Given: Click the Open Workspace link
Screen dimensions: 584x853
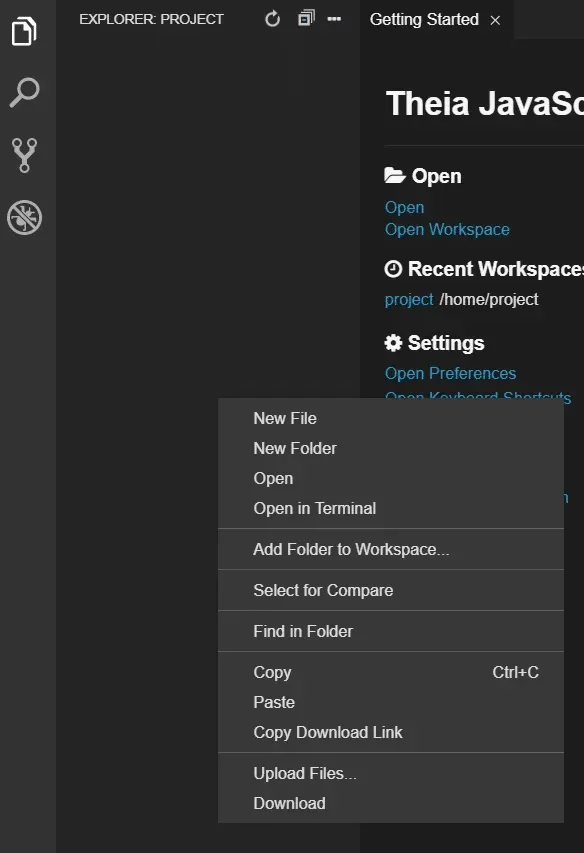Looking at the screenshot, I should [x=447, y=230].
